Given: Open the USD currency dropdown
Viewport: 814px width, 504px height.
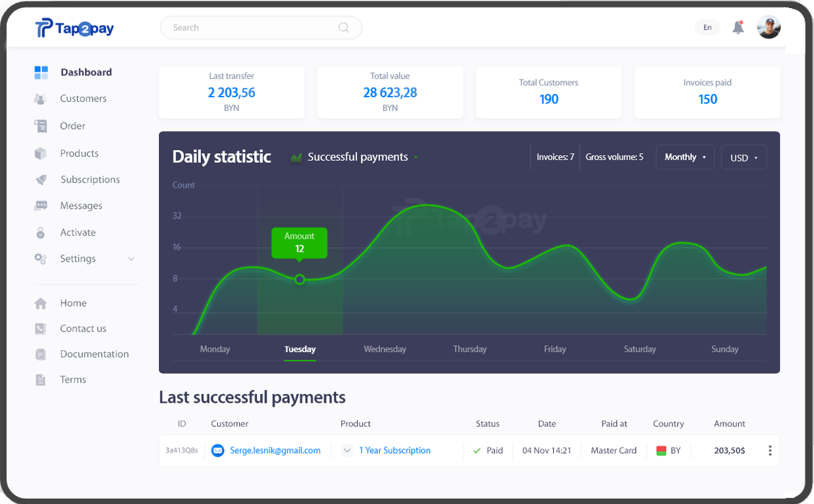Looking at the screenshot, I should click(x=744, y=157).
